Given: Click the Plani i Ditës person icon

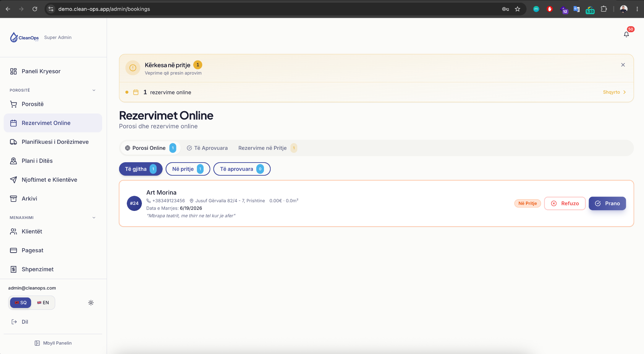Looking at the screenshot, I should [x=13, y=161].
